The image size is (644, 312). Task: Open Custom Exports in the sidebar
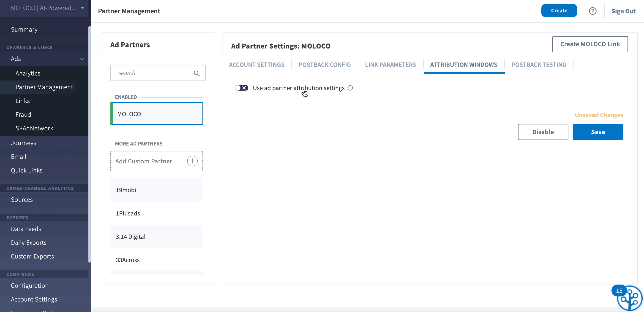[33, 257]
